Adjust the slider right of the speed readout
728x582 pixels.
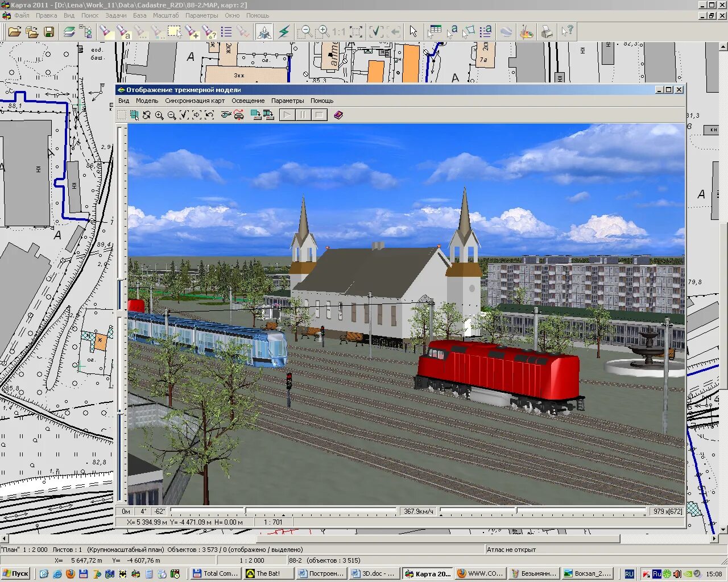click(x=543, y=512)
